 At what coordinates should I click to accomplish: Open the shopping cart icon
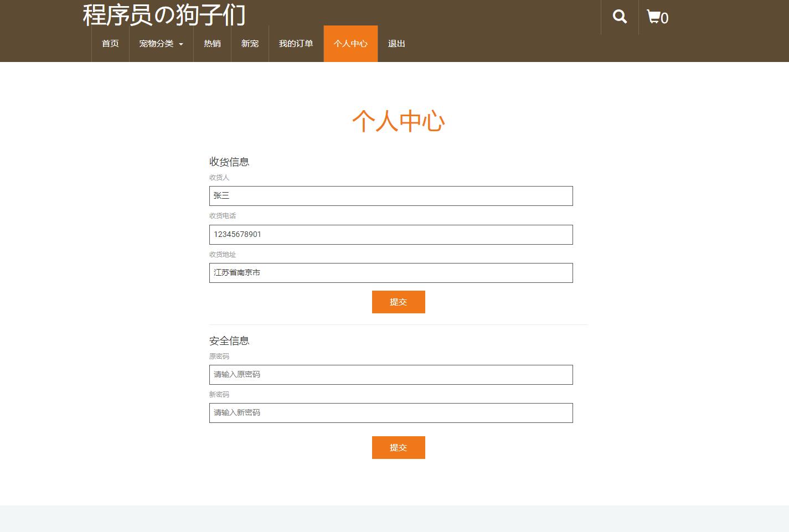pyautogui.click(x=653, y=17)
